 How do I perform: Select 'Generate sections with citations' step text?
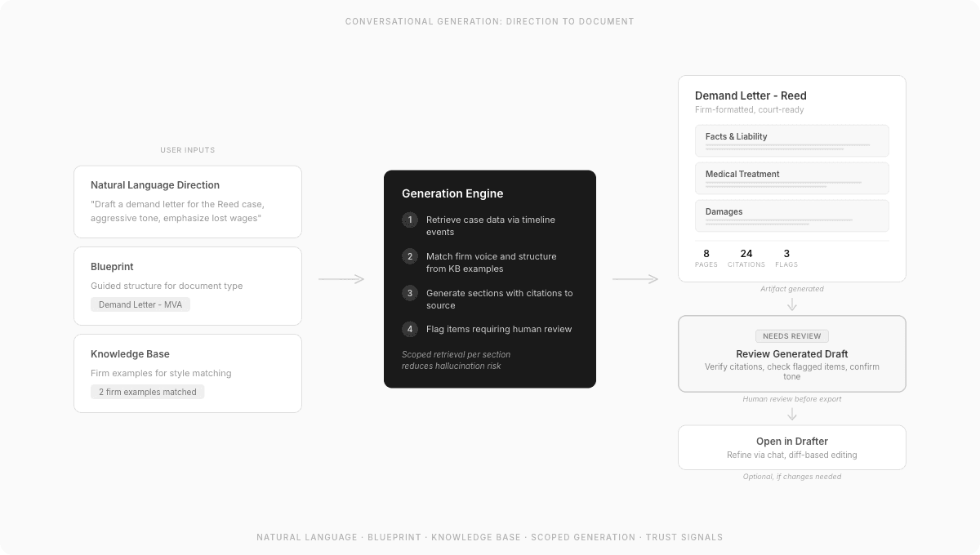(500, 300)
